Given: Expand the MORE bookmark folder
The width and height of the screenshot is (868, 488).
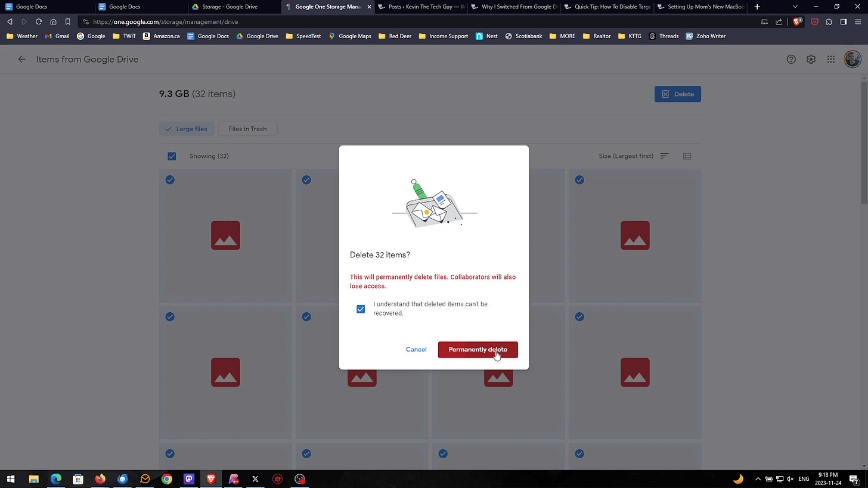Looking at the screenshot, I should [562, 36].
